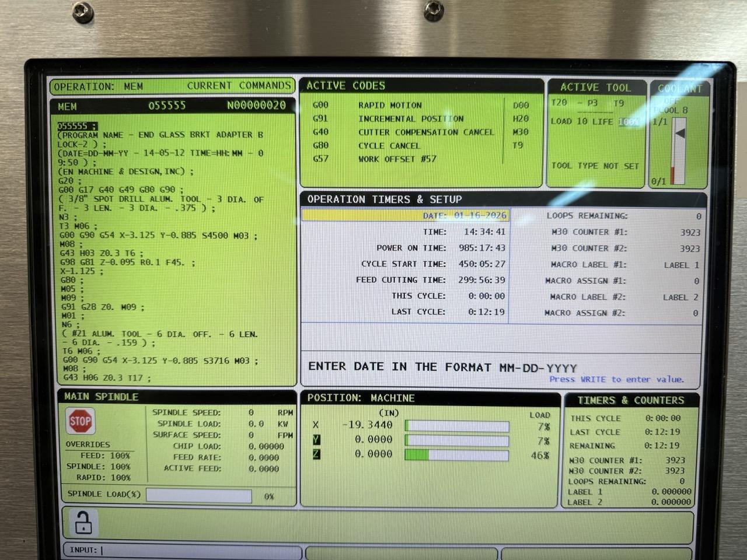
Task: Click into the INPUT field
Action: [198, 550]
